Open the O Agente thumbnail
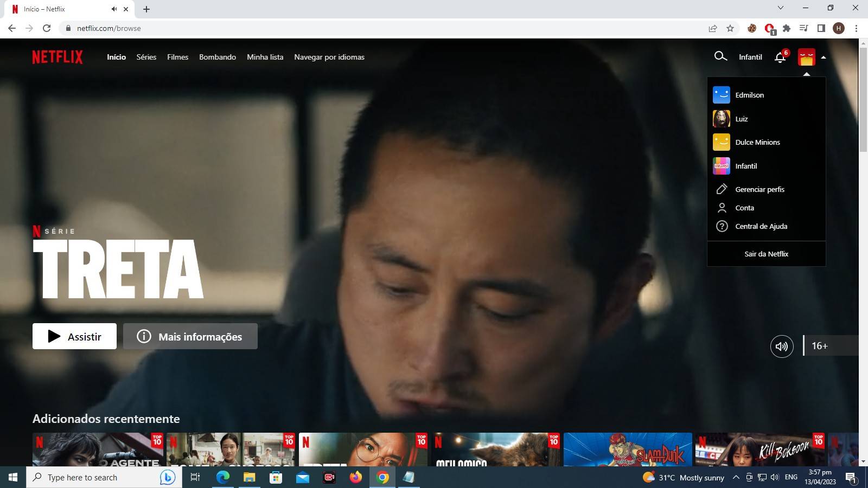Screen dimensions: 868x488 (98, 450)
